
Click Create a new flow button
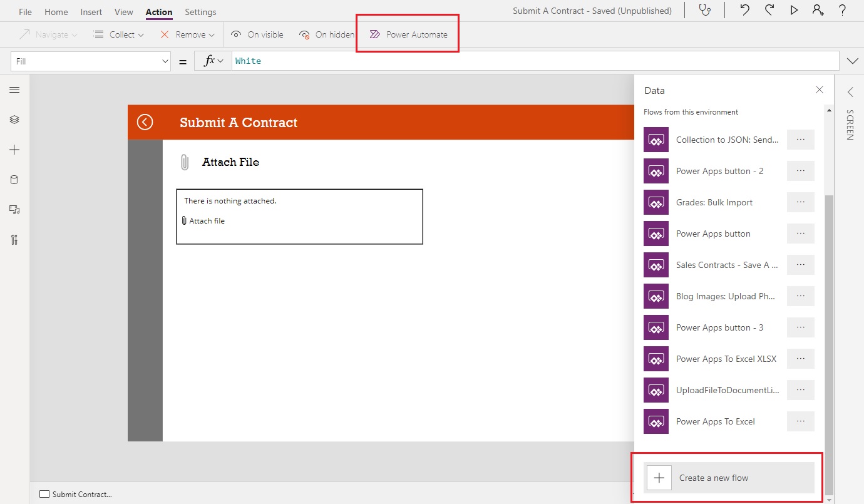[x=729, y=478]
